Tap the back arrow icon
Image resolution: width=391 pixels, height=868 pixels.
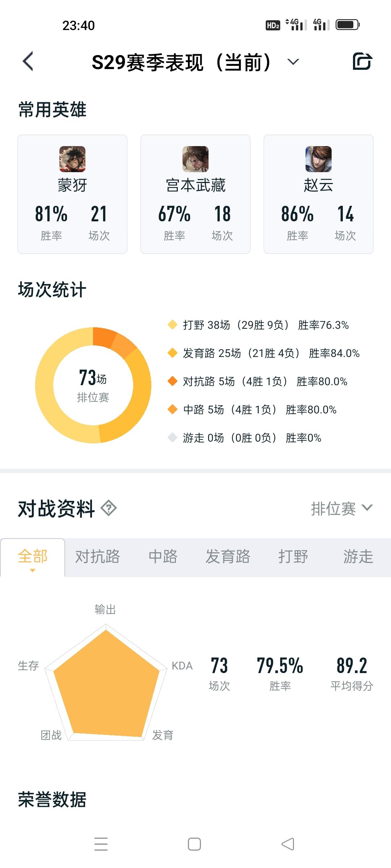(x=28, y=61)
